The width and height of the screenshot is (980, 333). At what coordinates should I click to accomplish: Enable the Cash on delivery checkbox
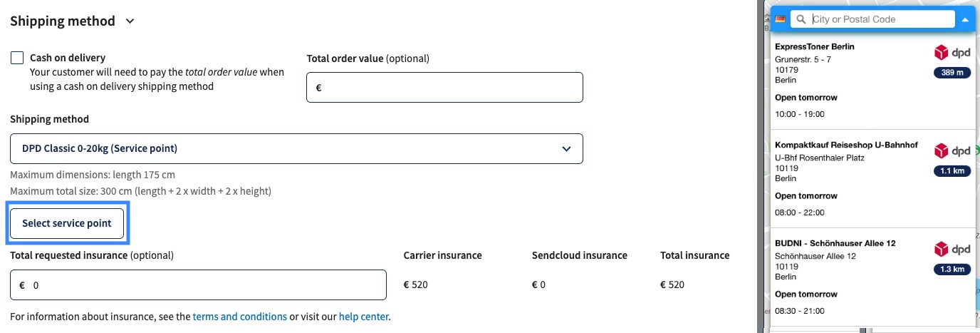coord(17,58)
